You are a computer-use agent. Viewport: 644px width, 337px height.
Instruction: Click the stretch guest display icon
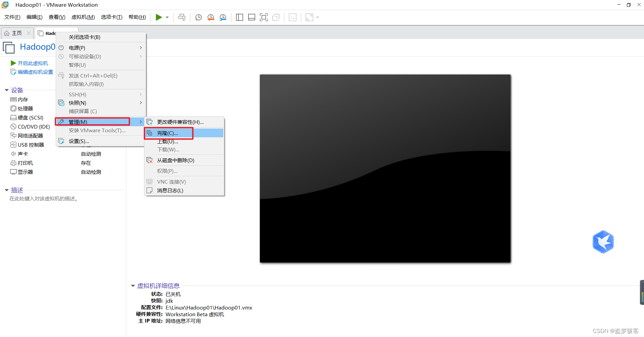coord(309,17)
